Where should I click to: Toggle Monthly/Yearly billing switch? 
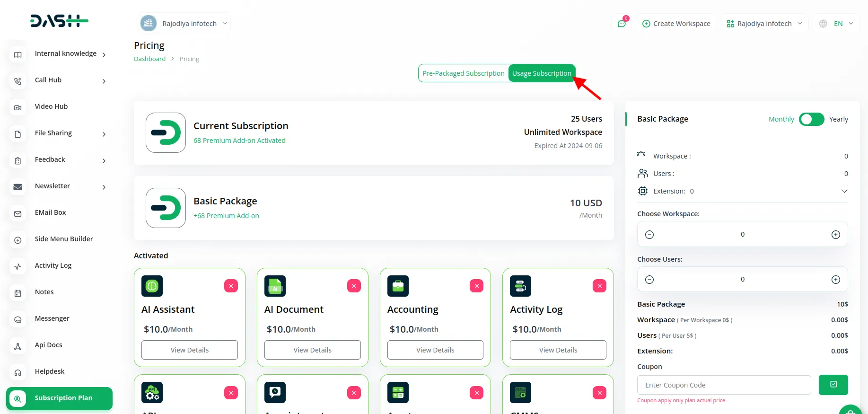(812, 119)
